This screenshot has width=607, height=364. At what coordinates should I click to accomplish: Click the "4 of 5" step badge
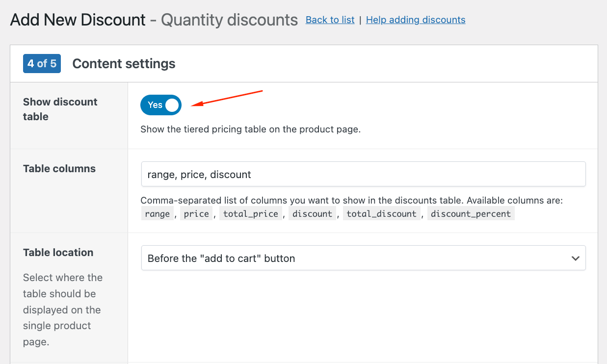pos(42,63)
